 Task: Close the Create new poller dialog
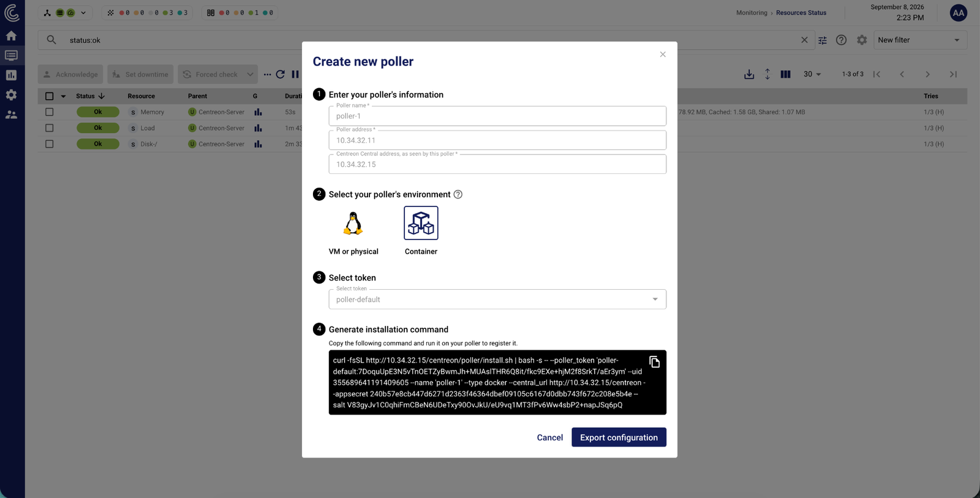(663, 55)
